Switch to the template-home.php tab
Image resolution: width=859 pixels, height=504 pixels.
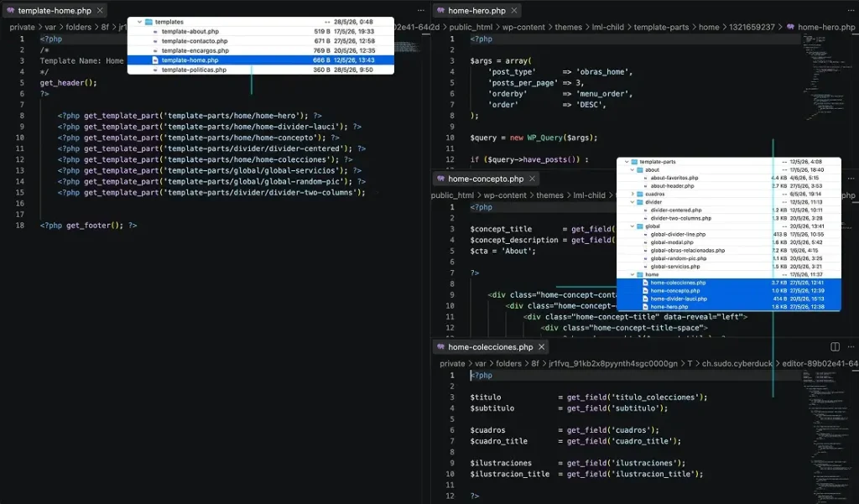tap(55, 10)
